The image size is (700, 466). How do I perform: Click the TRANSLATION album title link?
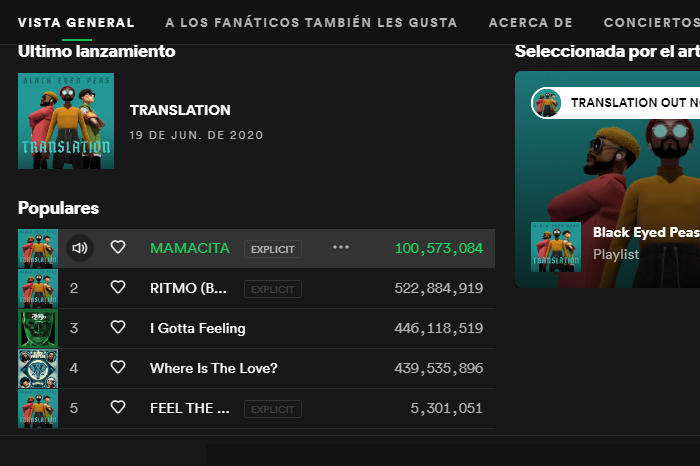(180, 110)
